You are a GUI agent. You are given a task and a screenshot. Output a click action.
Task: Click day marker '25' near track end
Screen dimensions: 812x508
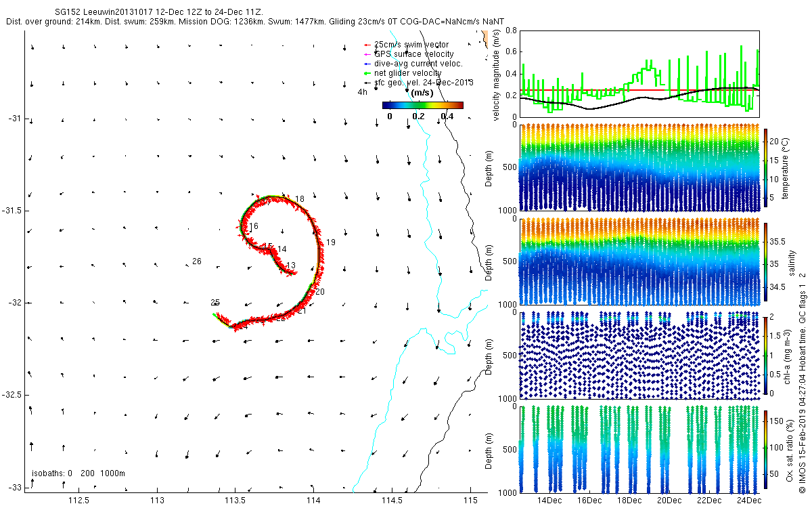point(215,303)
